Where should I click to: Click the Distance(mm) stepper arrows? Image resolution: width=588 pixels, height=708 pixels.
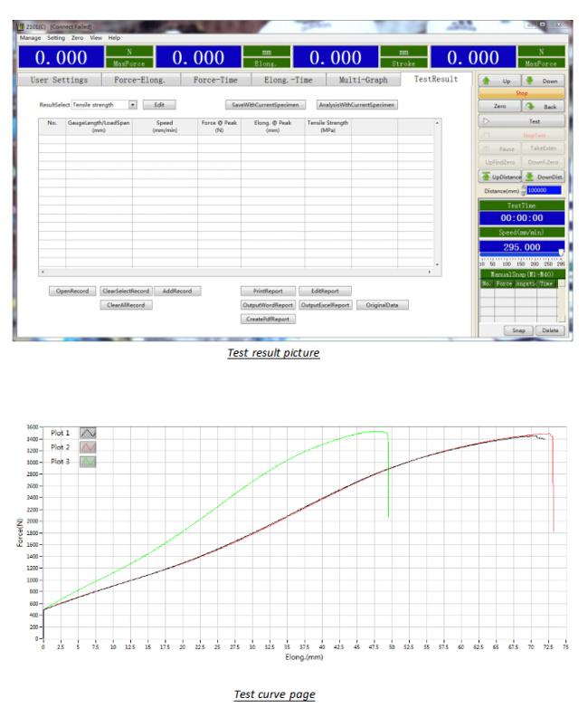point(525,190)
